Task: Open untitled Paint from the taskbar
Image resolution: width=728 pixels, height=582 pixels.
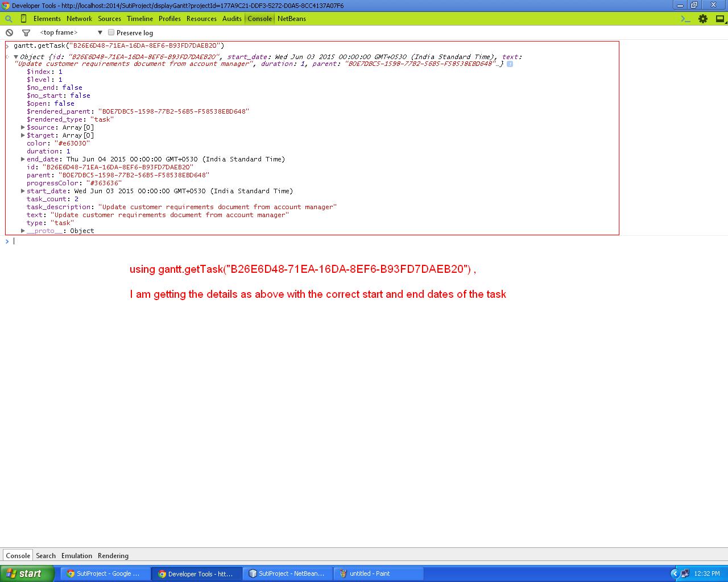Action: [379, 574]
